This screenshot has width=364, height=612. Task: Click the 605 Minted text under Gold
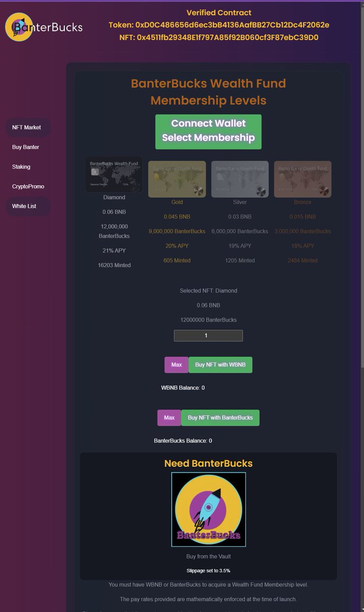177,261
